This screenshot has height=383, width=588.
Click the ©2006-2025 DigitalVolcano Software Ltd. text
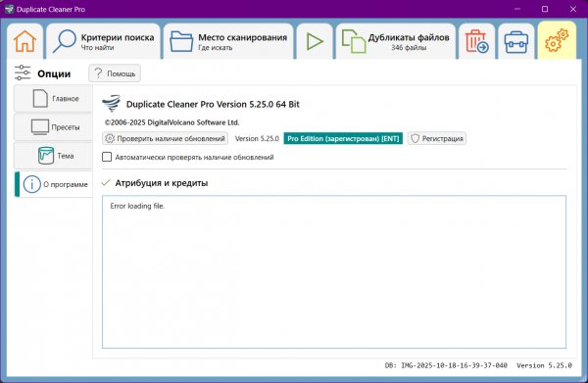[172, 122]
